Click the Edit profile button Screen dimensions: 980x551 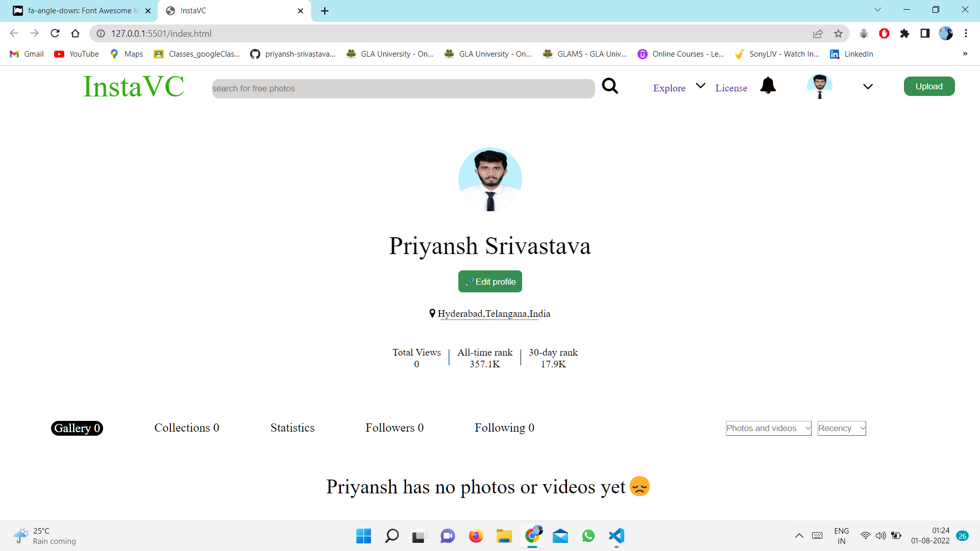point(489,281)
